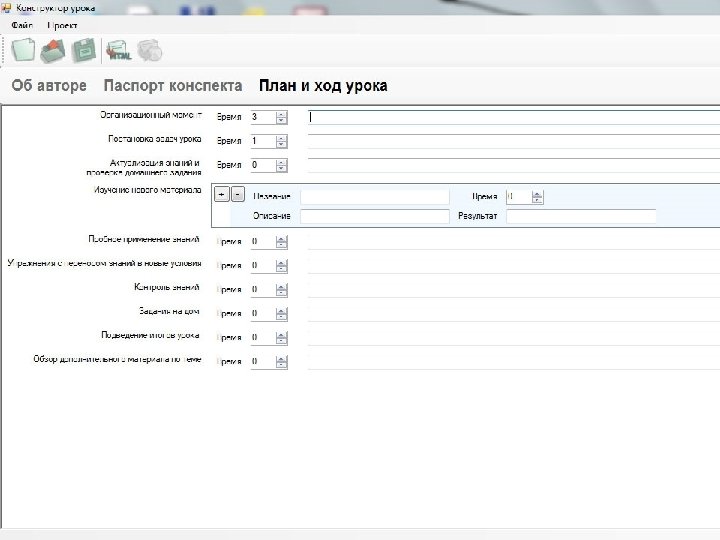This screenshot has height=540, width=720.
Task: Click time spinner for Обзор дополнительного материала
Action: (281, 361)
